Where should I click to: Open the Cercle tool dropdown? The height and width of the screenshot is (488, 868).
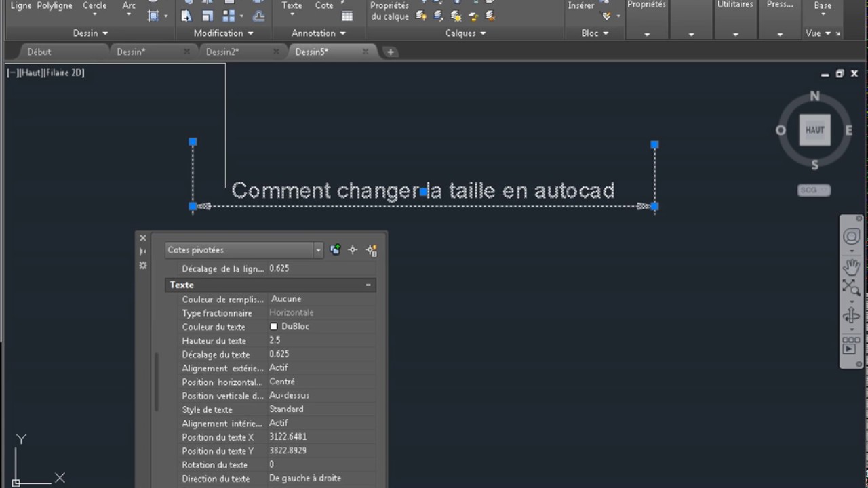click(x=95, y=14)
